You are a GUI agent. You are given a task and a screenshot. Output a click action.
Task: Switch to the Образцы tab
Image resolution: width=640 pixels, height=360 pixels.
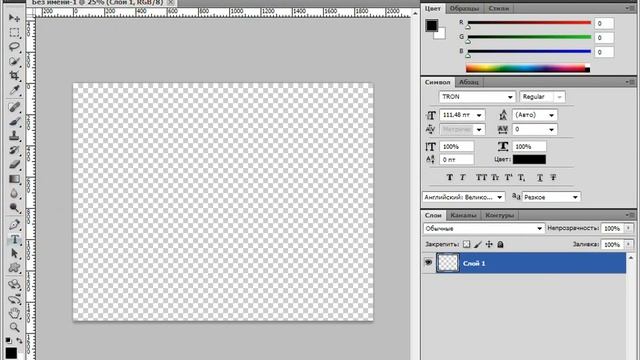[x=464, y=8]
